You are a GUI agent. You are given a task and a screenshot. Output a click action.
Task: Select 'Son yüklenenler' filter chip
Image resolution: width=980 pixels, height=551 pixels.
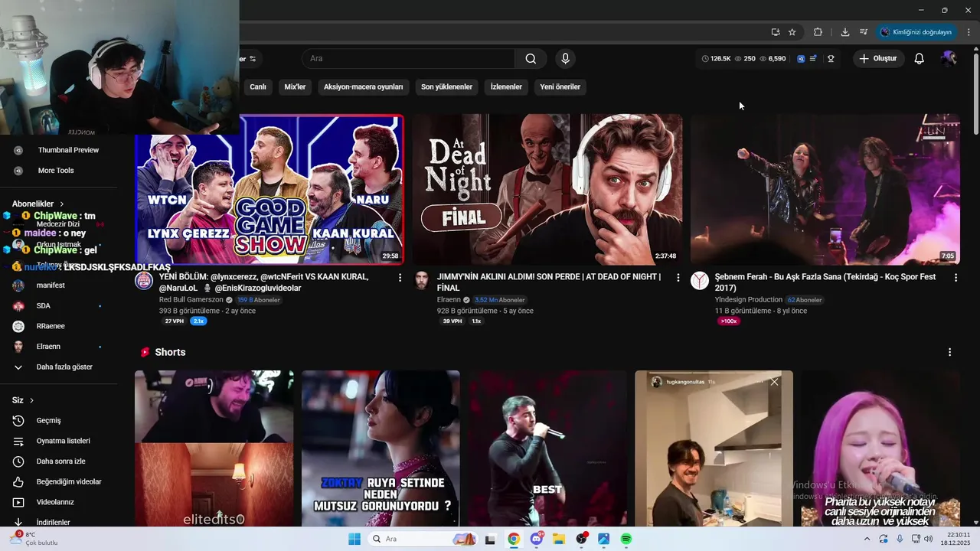pyautogui.click(x=446, y=86)
